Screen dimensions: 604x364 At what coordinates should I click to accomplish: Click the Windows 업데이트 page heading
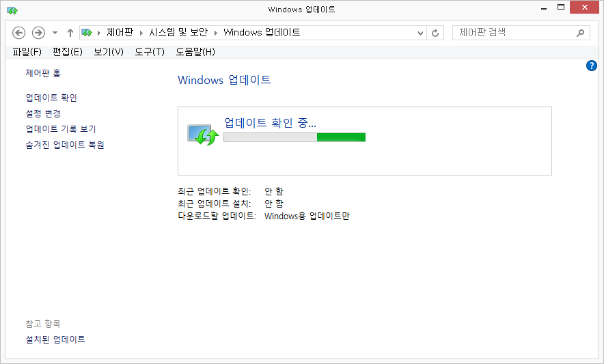point(224,80)
